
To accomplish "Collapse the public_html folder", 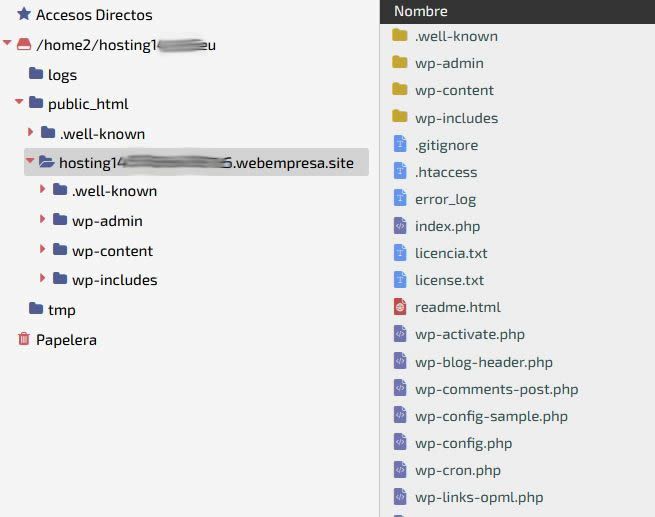I will coord(19,101).
